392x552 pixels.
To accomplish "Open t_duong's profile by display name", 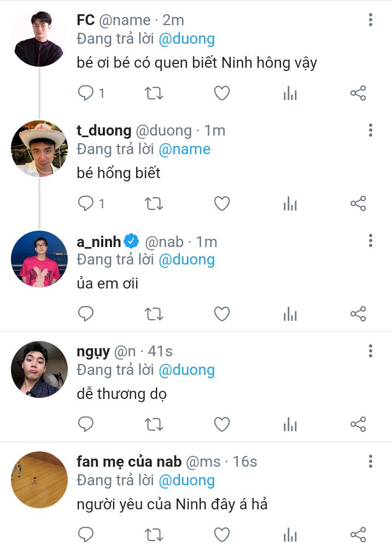I will (104, 131).
